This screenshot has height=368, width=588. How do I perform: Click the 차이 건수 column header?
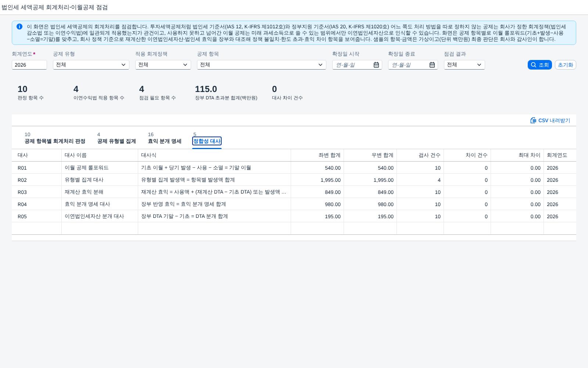tap(467, 155)
